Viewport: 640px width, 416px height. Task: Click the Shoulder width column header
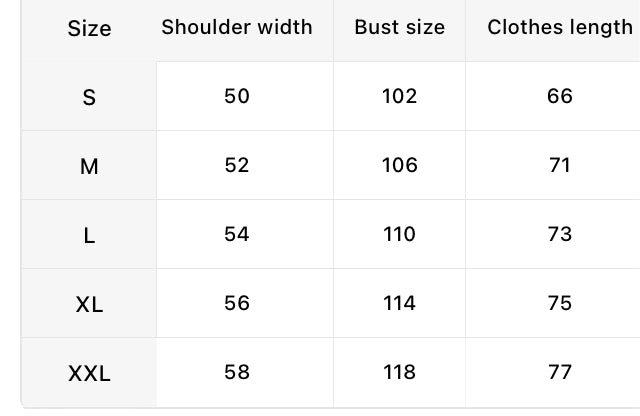pyautogui.click(x=237, y=27)
